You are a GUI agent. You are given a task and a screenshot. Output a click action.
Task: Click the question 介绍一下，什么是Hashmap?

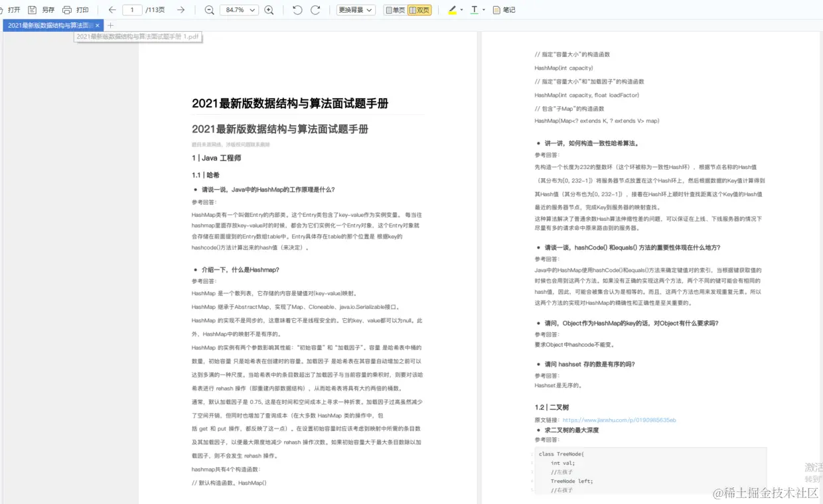coord(240,270)
